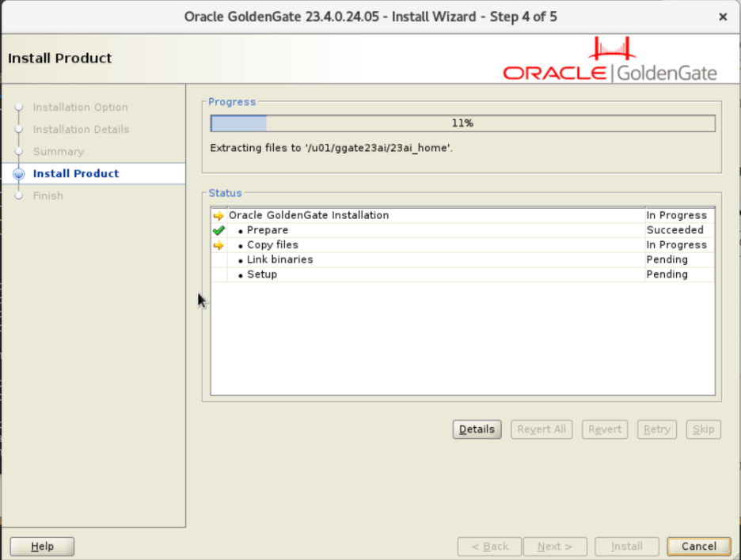Select Installation Details in the step list

[x=82, y=130]
